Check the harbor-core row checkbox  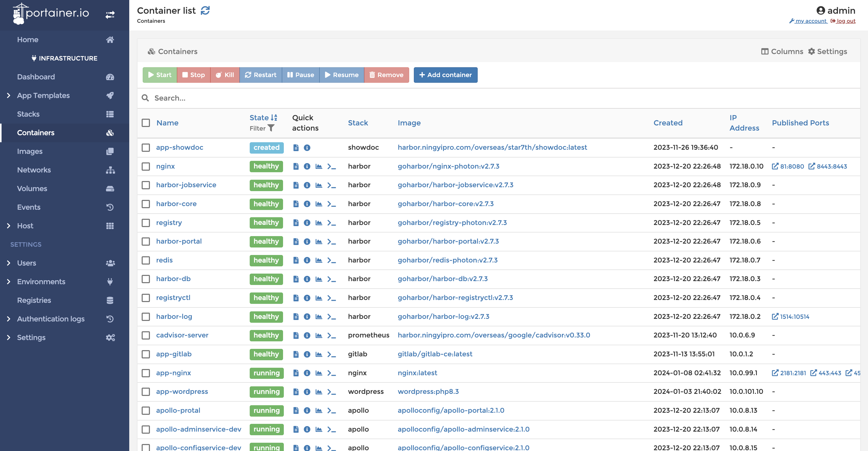(x=146, y=204)
